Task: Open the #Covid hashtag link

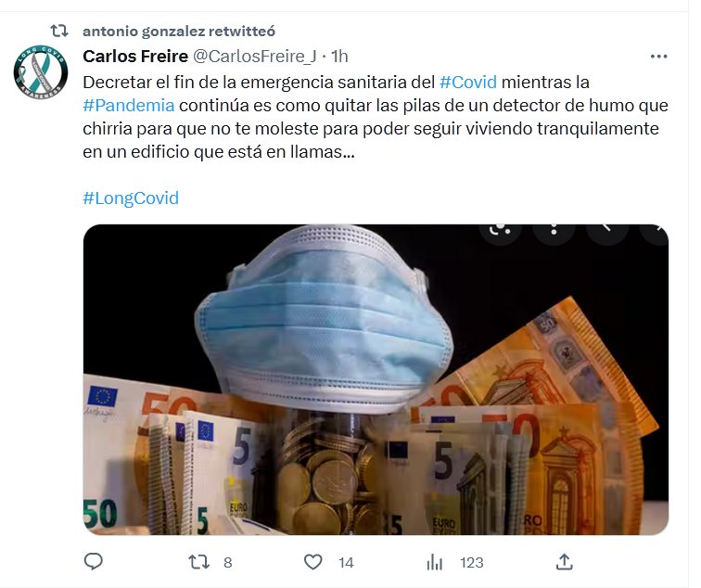Action: pos(468,83)
